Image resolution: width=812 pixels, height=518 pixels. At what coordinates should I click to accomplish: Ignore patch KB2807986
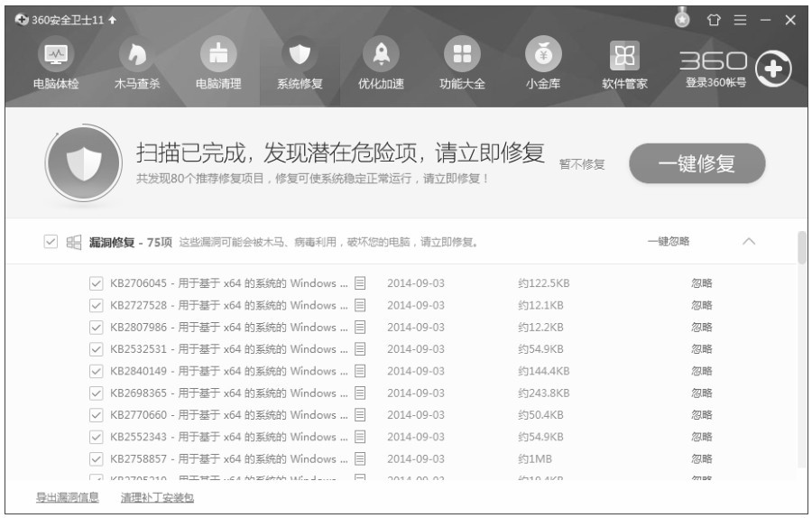[x=702, y=328]
